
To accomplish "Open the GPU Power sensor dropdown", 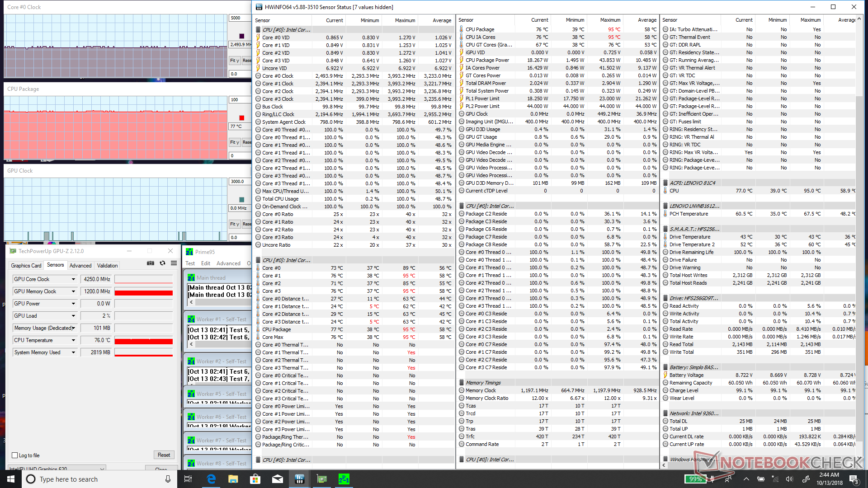I will tap(73, 304).
